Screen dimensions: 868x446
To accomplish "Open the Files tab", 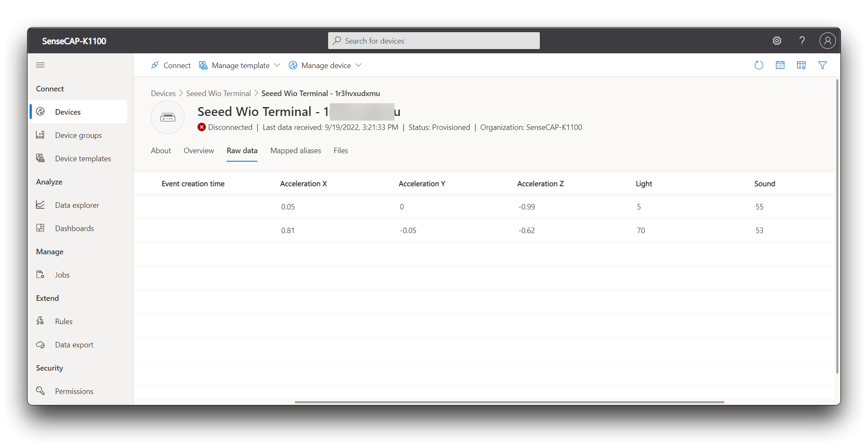I will pos(340,151).
